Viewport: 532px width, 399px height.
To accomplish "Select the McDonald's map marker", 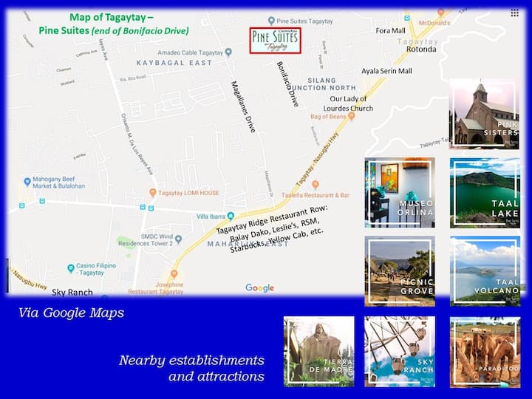I will (441, 13).
